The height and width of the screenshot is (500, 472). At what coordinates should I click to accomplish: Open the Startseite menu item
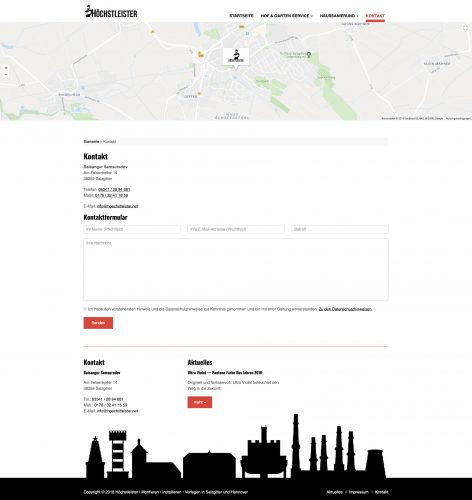(241, 16)
